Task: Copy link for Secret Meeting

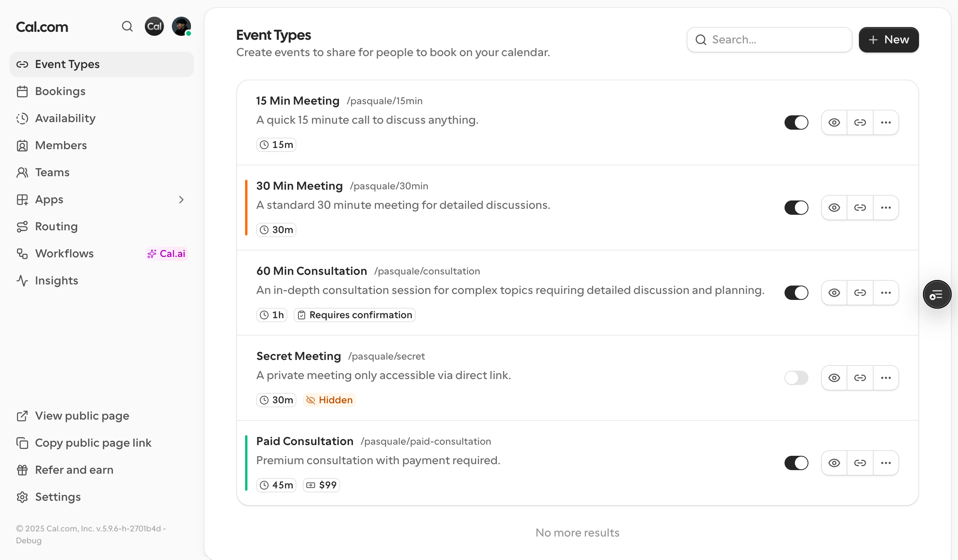Action: pyautogui.click(x=860, y=378)
